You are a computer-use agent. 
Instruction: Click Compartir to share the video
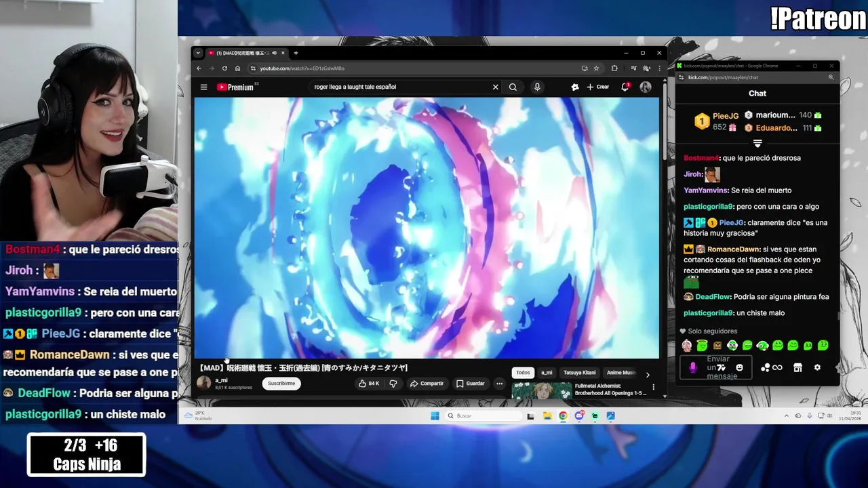[427, 384]
